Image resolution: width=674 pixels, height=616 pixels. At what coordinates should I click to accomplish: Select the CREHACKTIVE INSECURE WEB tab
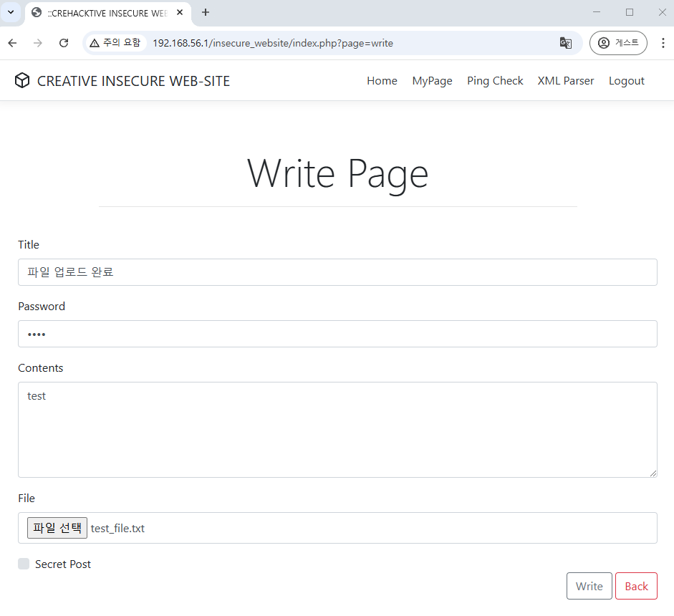tap(107, 14)
